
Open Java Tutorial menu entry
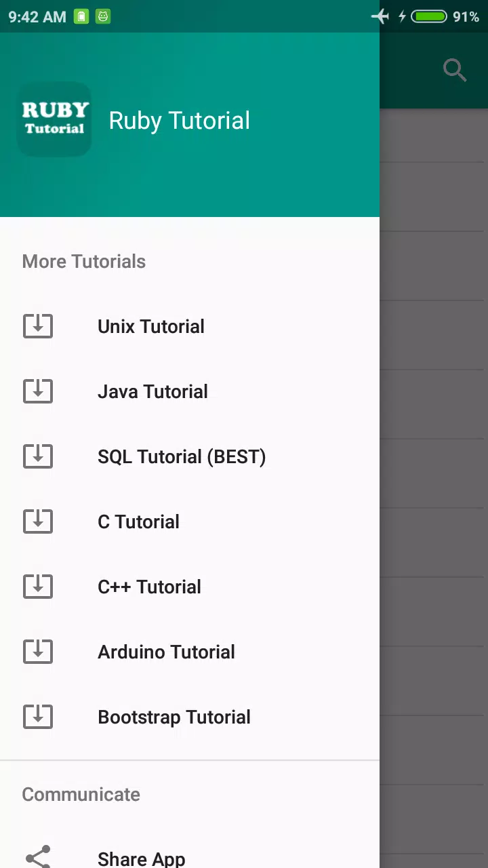click(x=190, y=391)
